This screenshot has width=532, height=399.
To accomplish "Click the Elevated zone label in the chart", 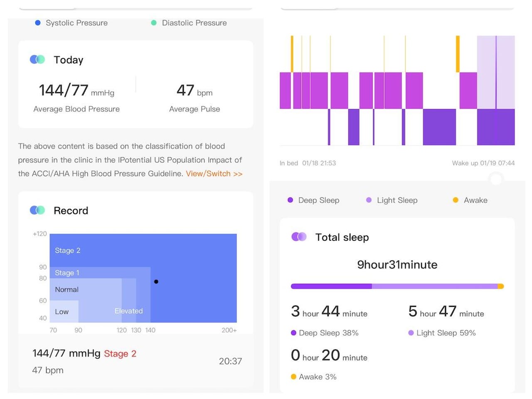I will [x=128, y=311].
